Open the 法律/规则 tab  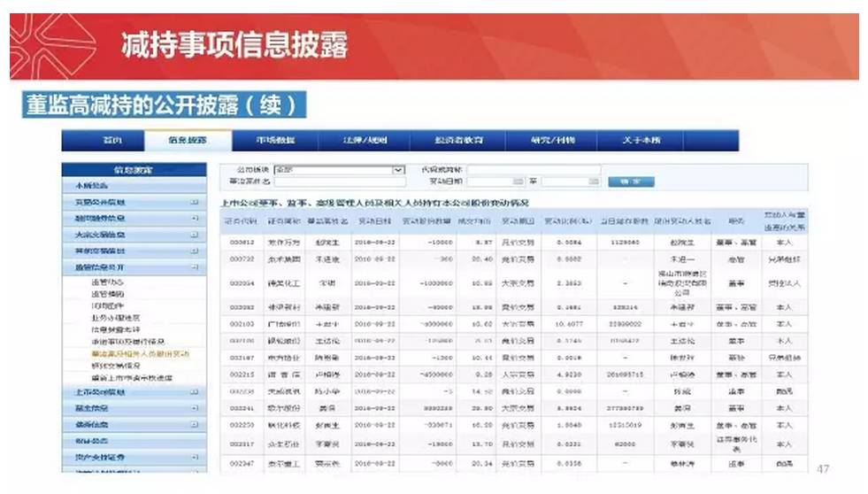(365, 140)
